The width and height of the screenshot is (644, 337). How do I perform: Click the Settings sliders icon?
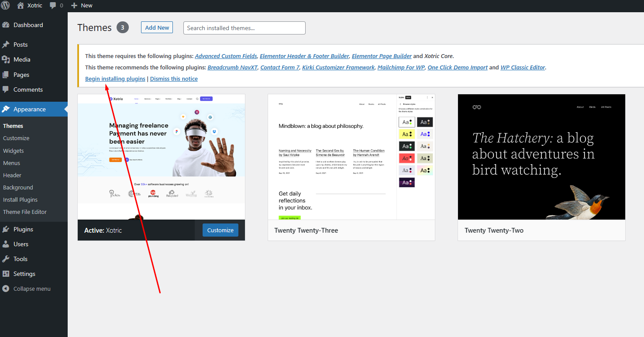coord(6,274)
